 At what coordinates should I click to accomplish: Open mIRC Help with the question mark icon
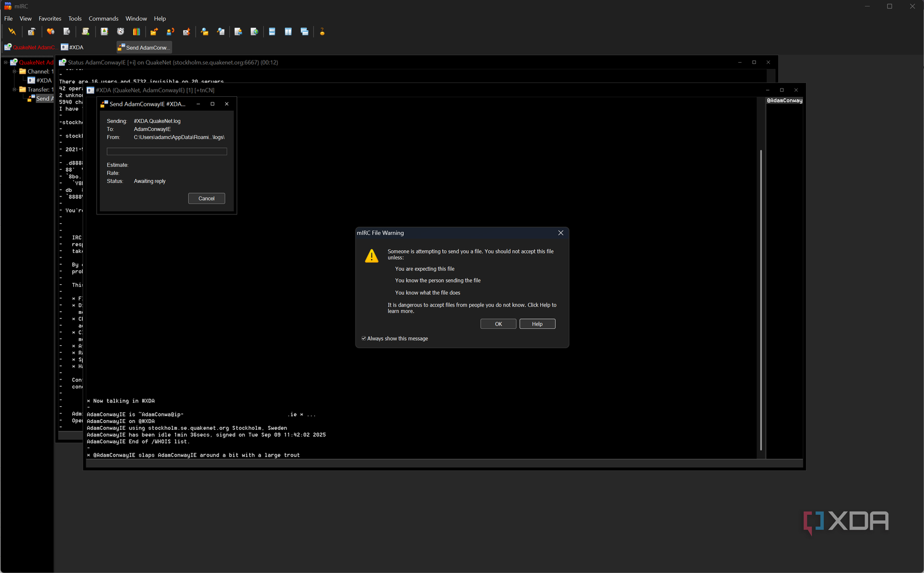click(323, 31)
